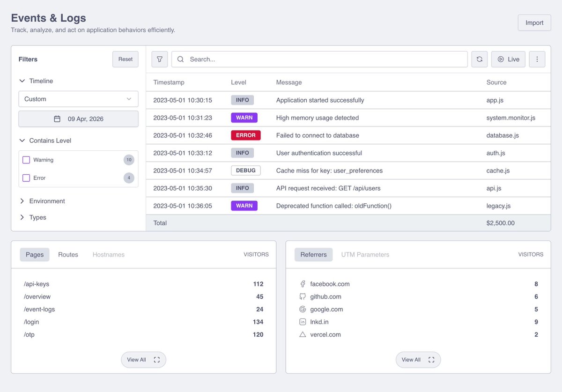The height and width of the screenshot is (392, 562).
Task: Start the Live log stream
Action: click(508, 59)
